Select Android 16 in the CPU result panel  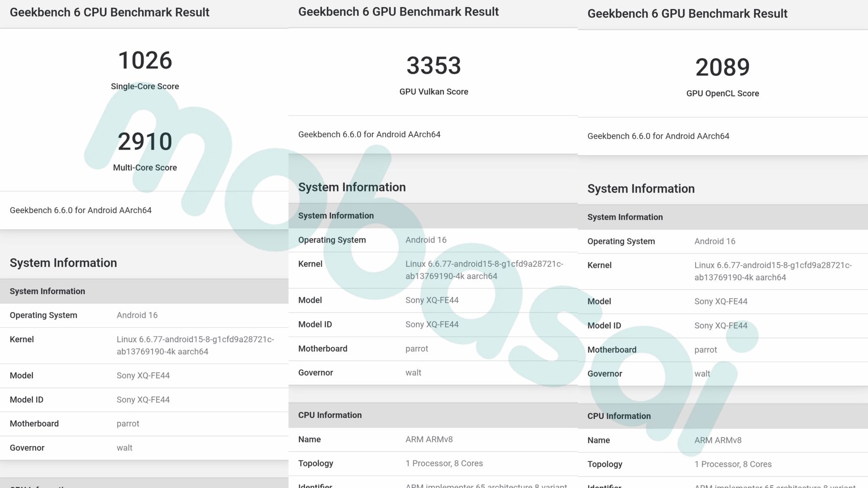pos(137,315)
